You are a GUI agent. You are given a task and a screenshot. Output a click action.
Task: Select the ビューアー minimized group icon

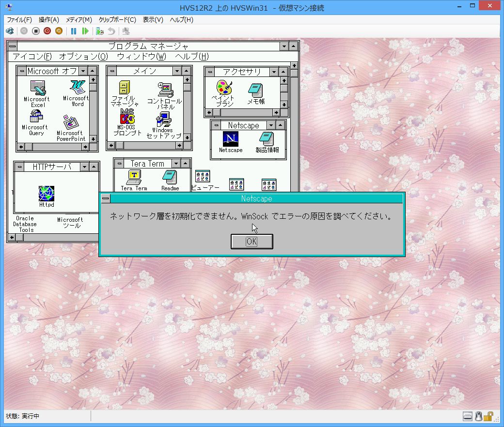pyautogui.click(x=203, y=177)
